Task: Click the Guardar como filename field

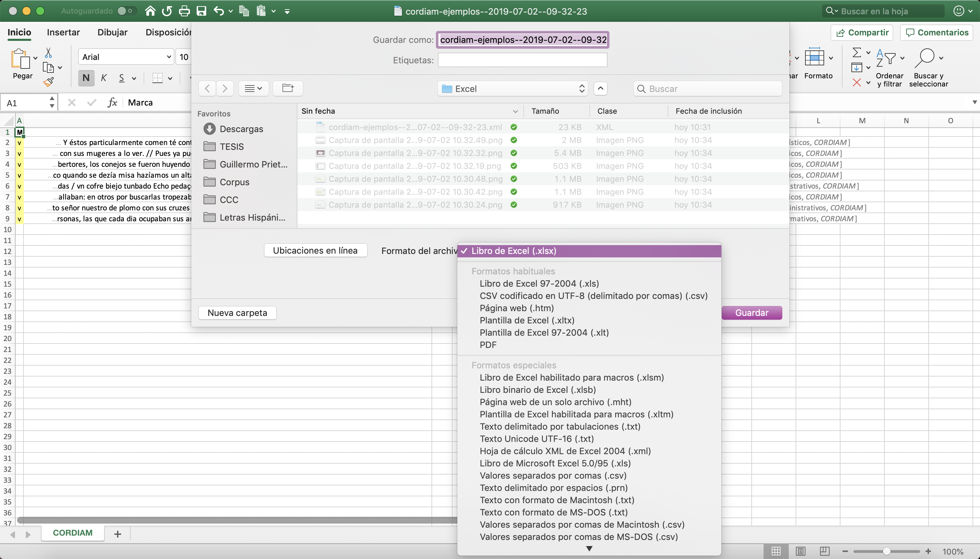Action: point(522,39)
